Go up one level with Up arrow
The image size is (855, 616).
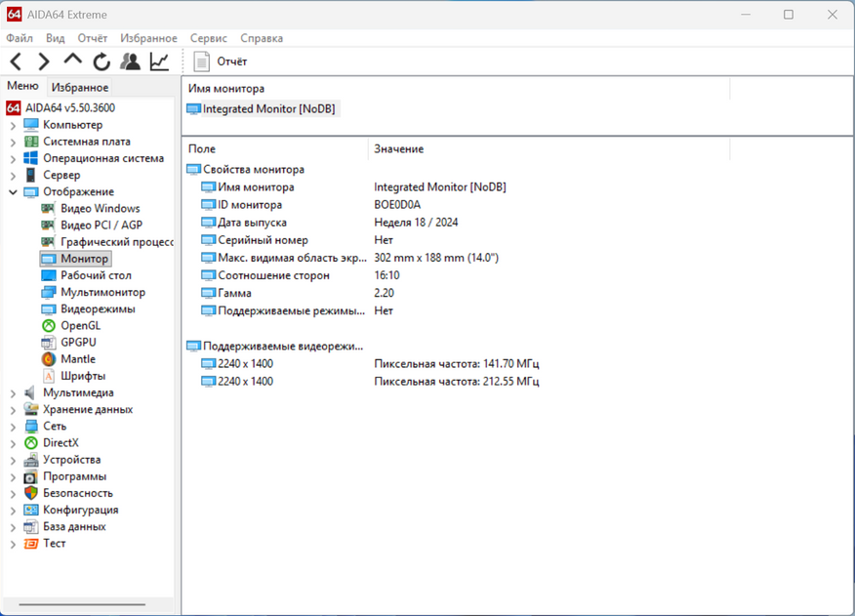pyautogui.click(x=72, y=61)
